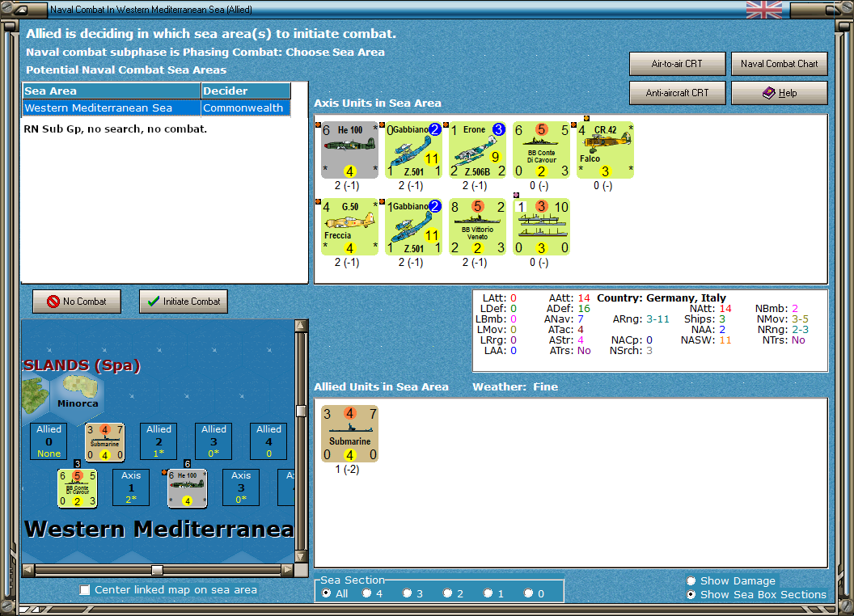Click map vertical scrollbar up arrow
The image size is (854, 616).
[x=301, y=326]
